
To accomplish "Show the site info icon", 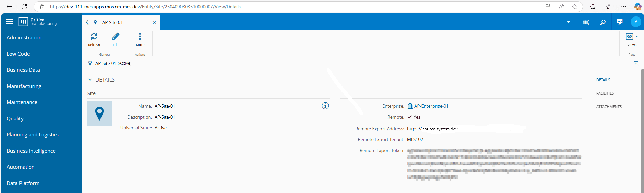I will coord(325,106).
